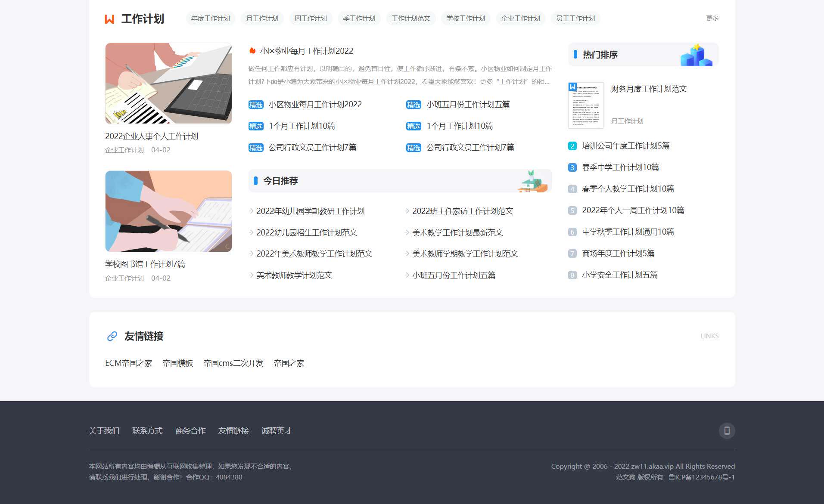
Task: Click the ranking number 5 badge
Action: (572, 210)
